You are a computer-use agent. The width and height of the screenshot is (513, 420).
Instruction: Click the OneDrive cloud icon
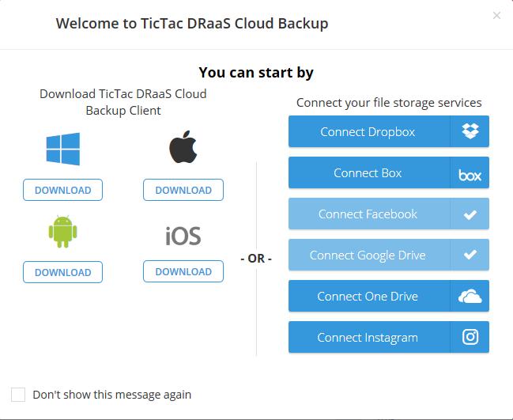(470, 297)
